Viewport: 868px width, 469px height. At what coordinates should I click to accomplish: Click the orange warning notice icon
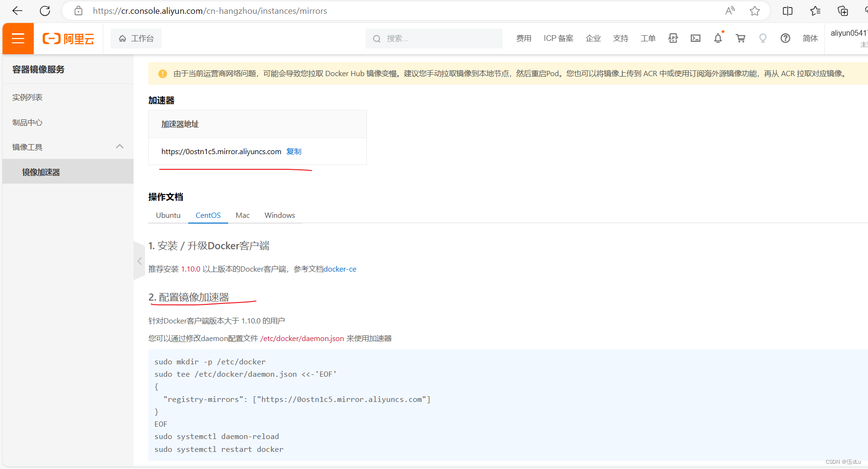point(163,74)
